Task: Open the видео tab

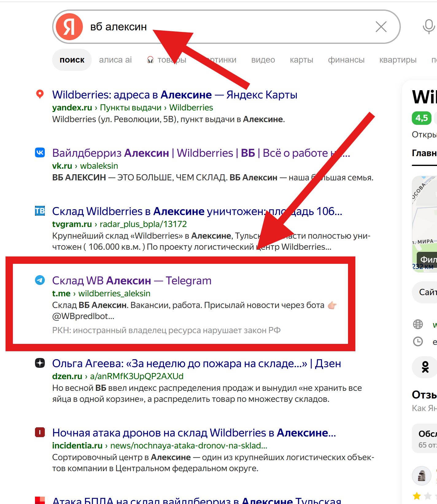Action: [263, 60]
